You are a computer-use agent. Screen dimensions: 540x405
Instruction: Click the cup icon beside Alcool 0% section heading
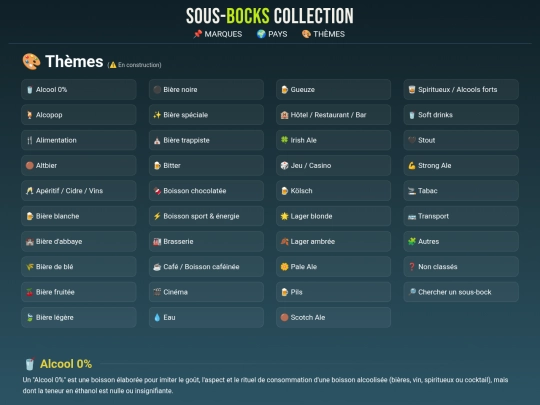tap(30, 364)
